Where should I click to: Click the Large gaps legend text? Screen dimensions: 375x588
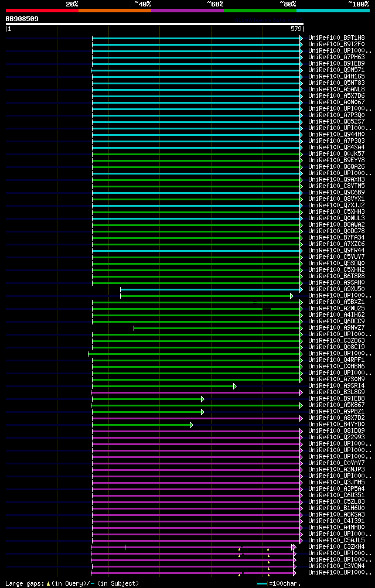[x=25, y=583]
